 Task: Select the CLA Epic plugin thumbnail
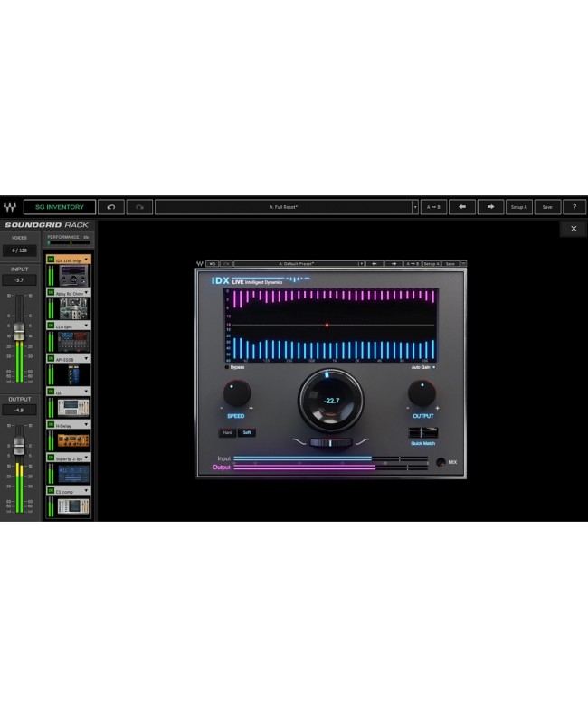(x=73, y=342)
